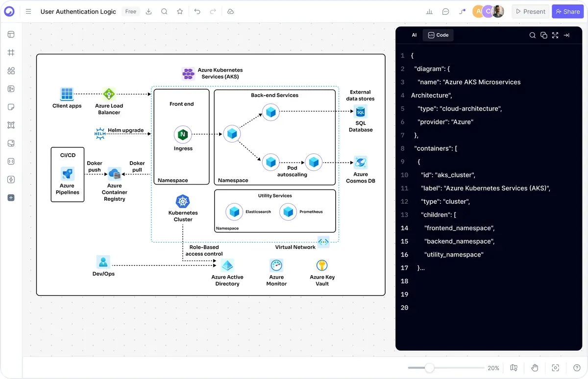Viewport: 588px width, 379px height.
Task: Switch to the AI tab
Action: click(x=414, y=35)
